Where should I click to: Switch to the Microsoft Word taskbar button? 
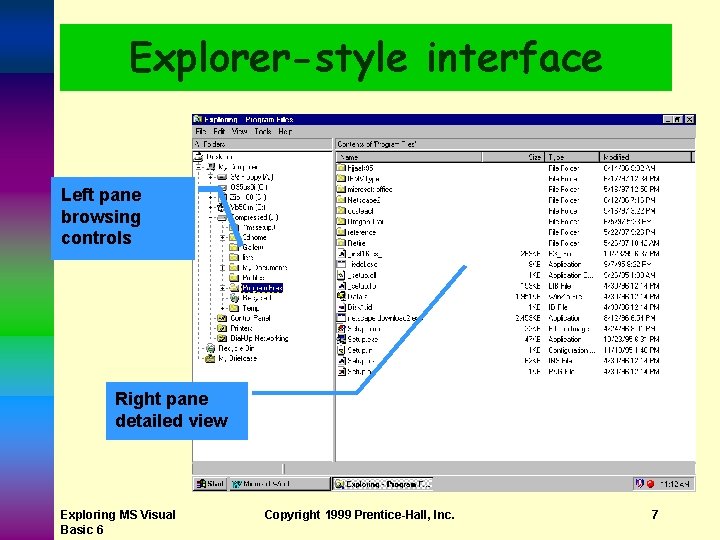(x=279, y=484)
